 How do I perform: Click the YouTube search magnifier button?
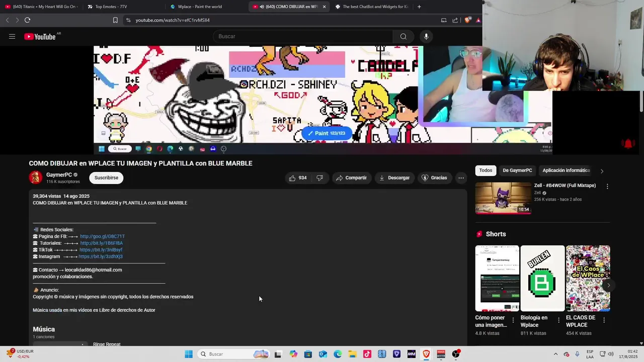tap(403, 36)
